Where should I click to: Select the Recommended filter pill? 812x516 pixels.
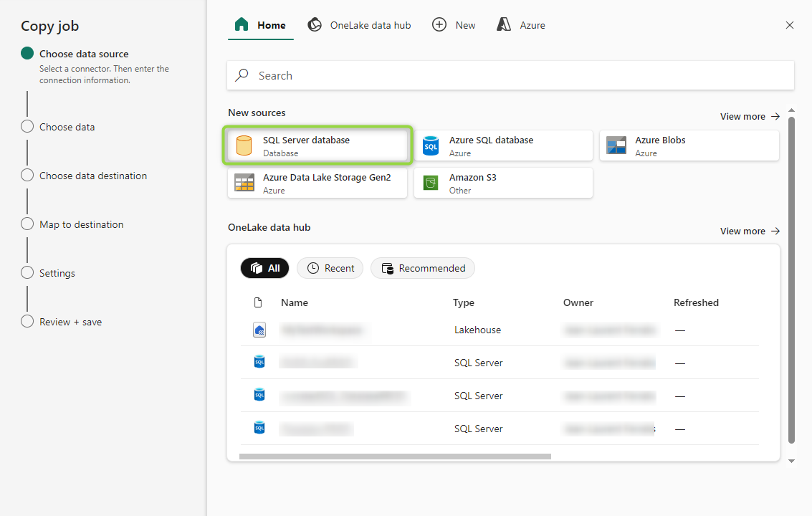point(423,268)
